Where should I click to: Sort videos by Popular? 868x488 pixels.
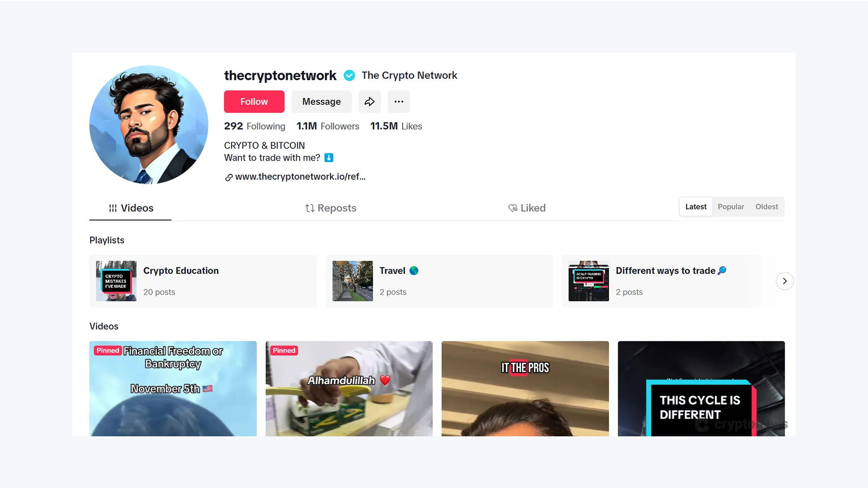point(731,207)
